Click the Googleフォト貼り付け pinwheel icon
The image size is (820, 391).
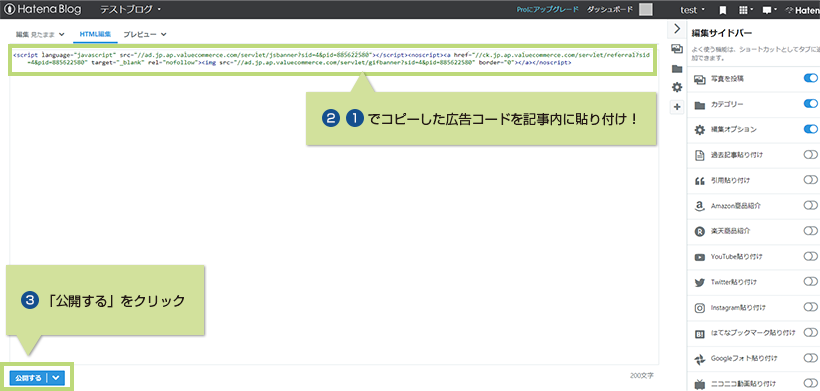(x=700, y=359)
